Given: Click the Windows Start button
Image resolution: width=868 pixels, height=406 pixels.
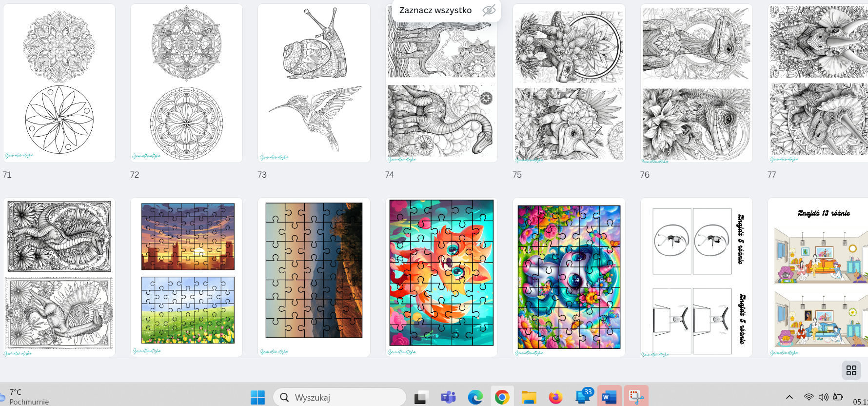Looking at the screenshot, I should click(257, 397).
